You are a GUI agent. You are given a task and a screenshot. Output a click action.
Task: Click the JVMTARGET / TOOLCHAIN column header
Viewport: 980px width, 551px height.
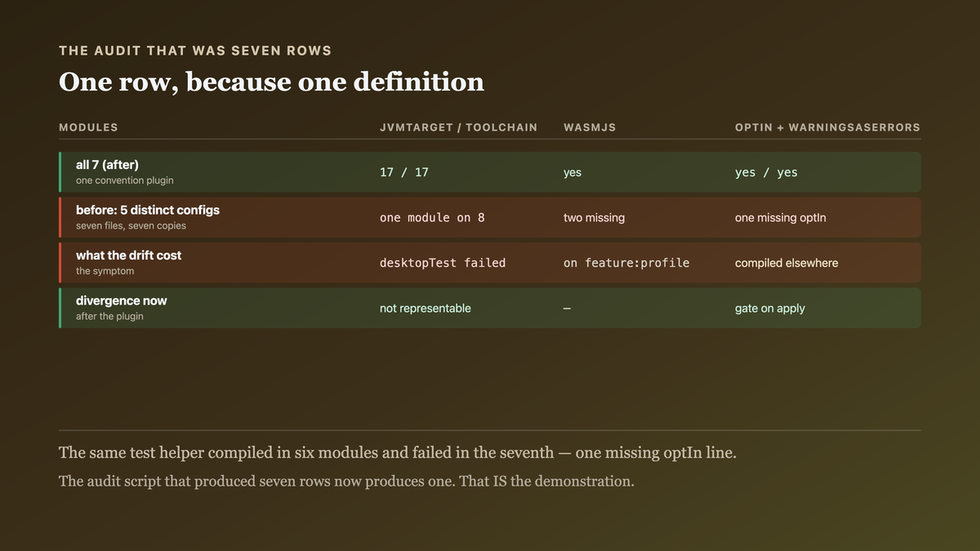[x=458, y=127]
